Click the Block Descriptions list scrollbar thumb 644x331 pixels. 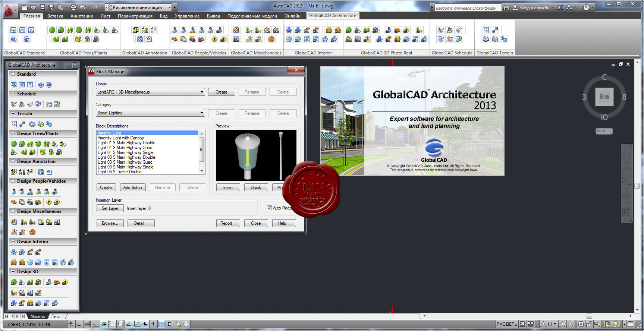(202, 149)
